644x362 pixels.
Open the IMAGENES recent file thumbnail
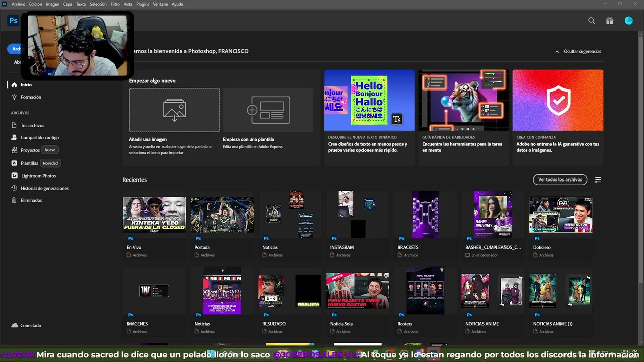click(154, 291)
